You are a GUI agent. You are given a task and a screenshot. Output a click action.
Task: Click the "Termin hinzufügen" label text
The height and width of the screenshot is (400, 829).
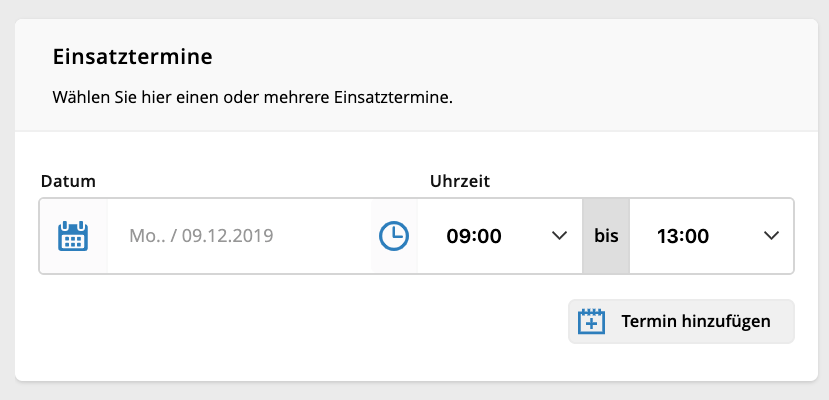click(696, 321)
